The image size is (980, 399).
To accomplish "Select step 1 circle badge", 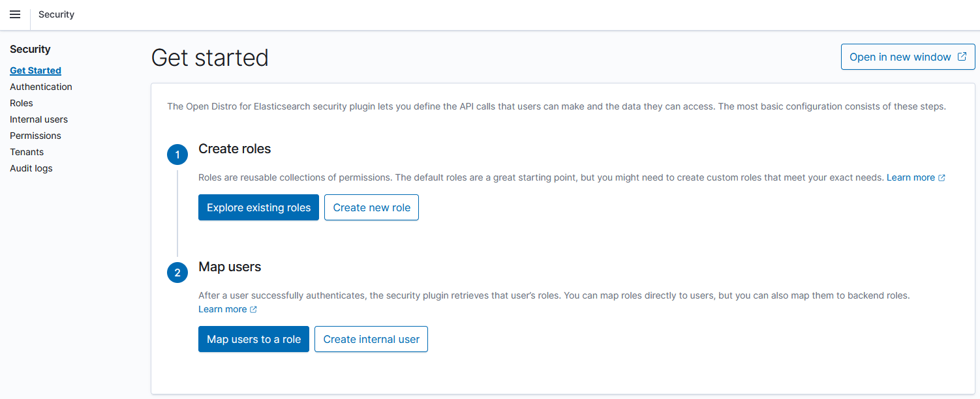I will [x=177, y=155].
